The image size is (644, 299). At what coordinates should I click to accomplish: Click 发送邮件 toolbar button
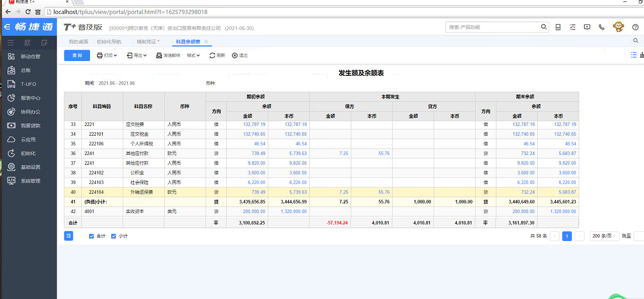point(168,56)
